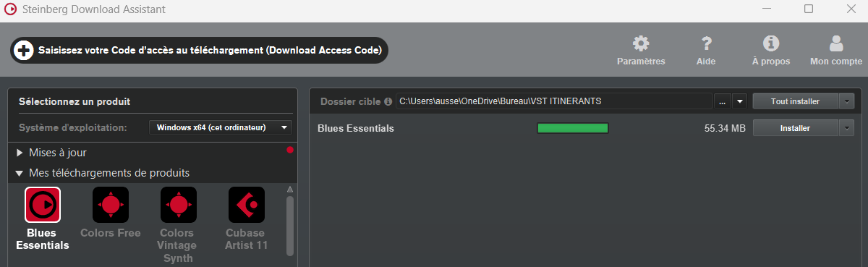Open Mon compte user icon
Image resolution: width=868 pixels, height=267 pixels.
pyautogui.click(x=836, y=43)
